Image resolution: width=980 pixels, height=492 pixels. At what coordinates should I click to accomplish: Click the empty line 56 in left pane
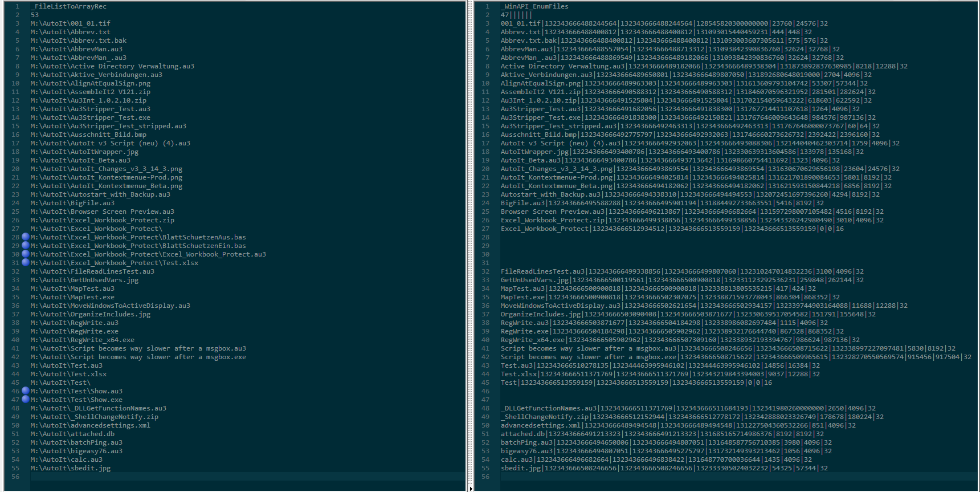click(x=228, y=477)
